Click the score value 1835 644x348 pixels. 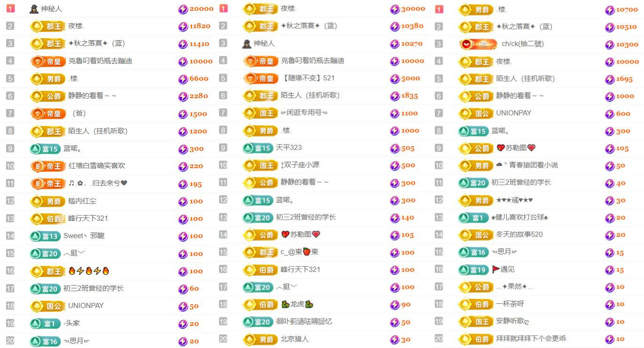pos(409,96)
